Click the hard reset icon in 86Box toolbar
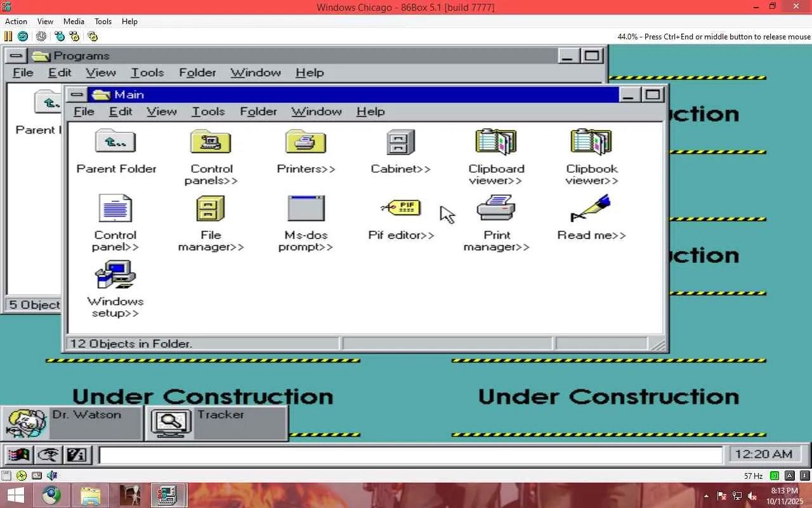The height and width of the screenshot is (508, 812). (22, 36)
